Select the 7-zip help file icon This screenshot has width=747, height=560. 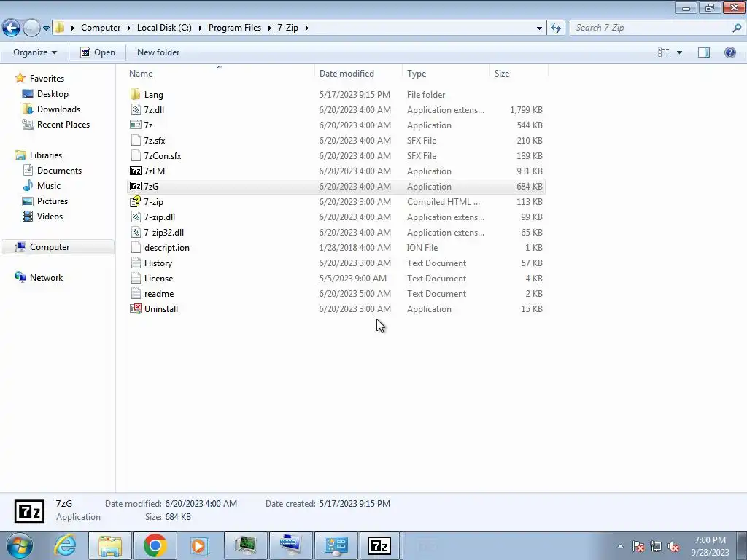(136, 201)
